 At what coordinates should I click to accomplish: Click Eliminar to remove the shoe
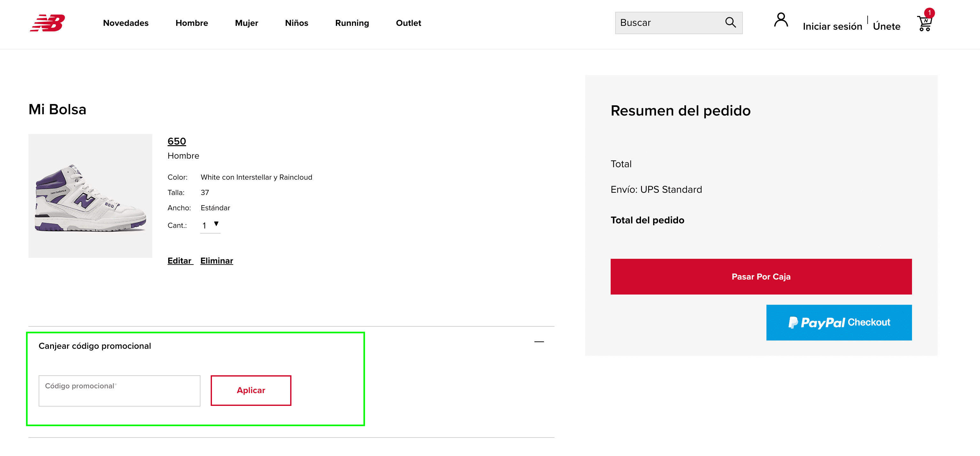216,260
